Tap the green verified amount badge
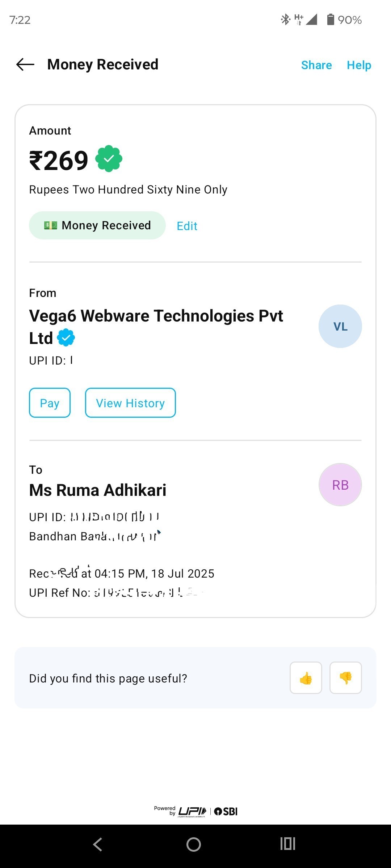This screenshot has width=391, height=868. coord(109,159)
